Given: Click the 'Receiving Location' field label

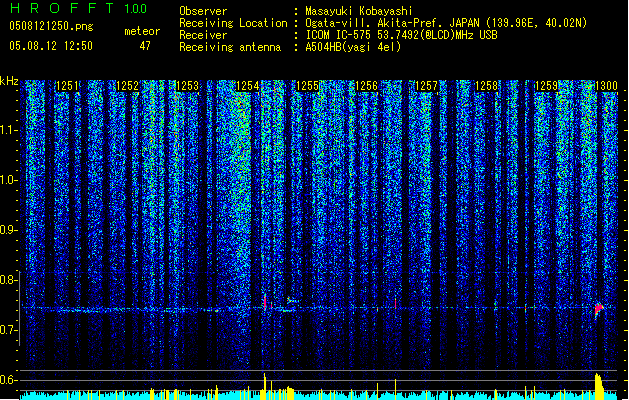Looking at the screenshot, I should pyautogui.click(x=233, y=23).
